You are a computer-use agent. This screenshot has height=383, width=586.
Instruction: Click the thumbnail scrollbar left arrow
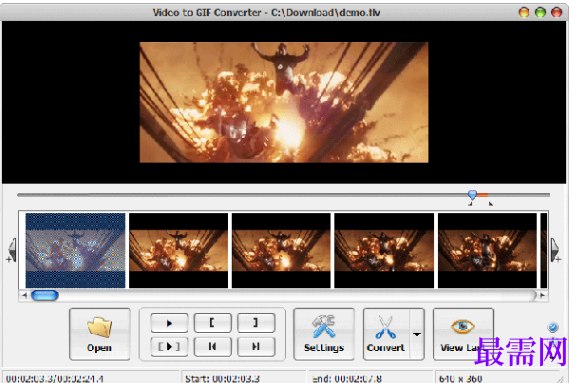[x=24, y=295]
